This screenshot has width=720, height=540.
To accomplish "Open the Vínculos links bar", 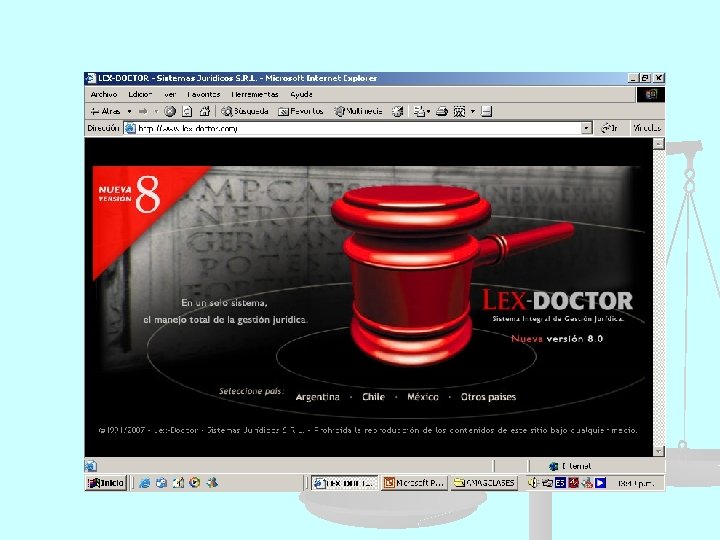I will [x=647, y=128].
